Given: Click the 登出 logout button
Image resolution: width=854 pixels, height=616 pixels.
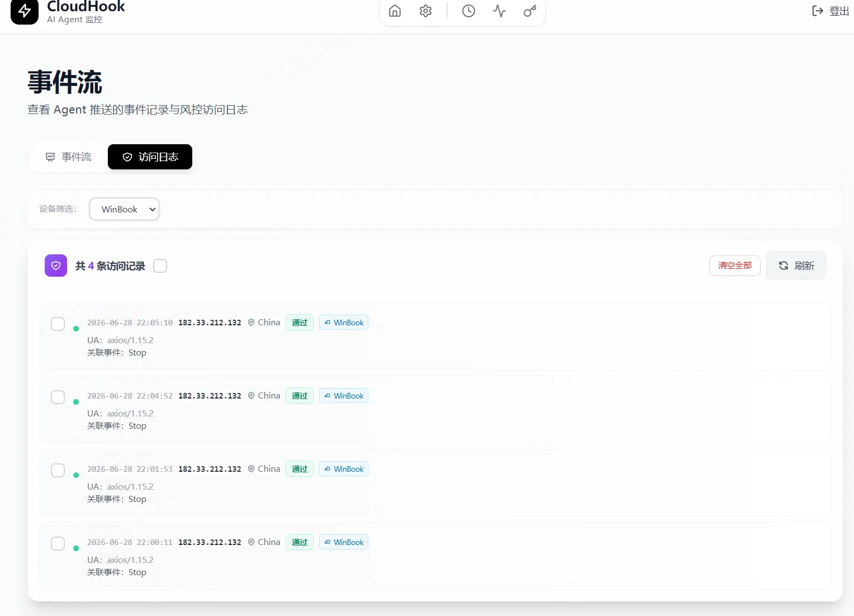Looking at the screenshot, I should [x=831, y=11].
